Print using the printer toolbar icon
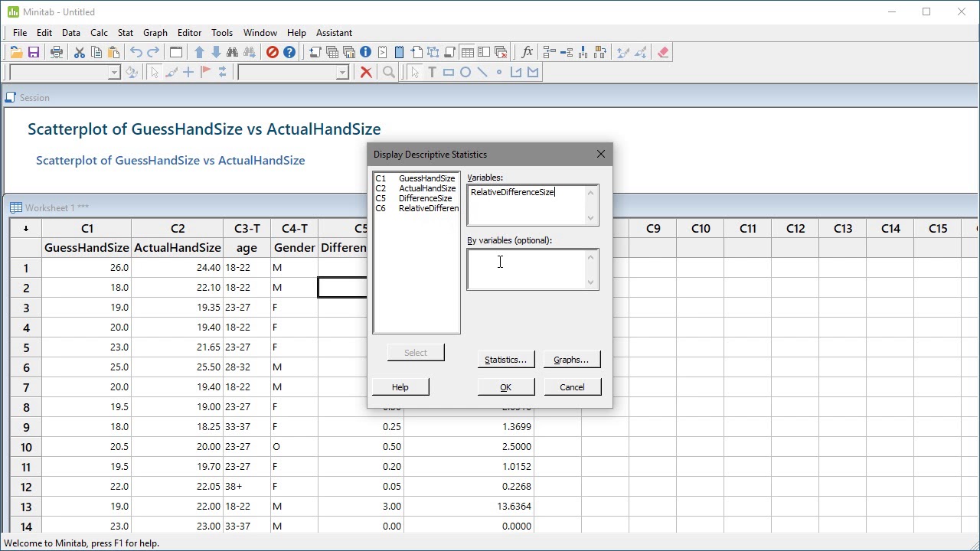 [57, 53]
